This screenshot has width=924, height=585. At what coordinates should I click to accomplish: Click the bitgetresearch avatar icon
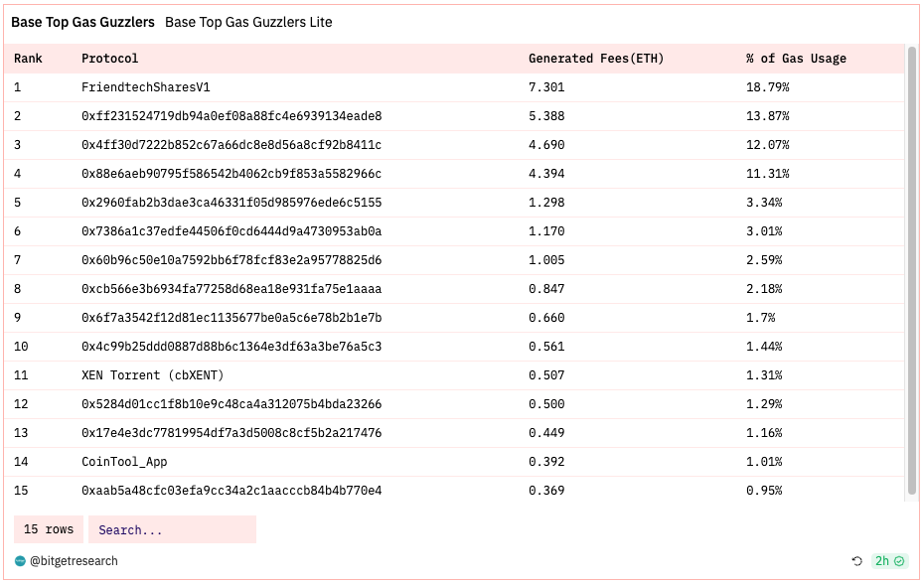pyautogui.click(x=20, y=561)
